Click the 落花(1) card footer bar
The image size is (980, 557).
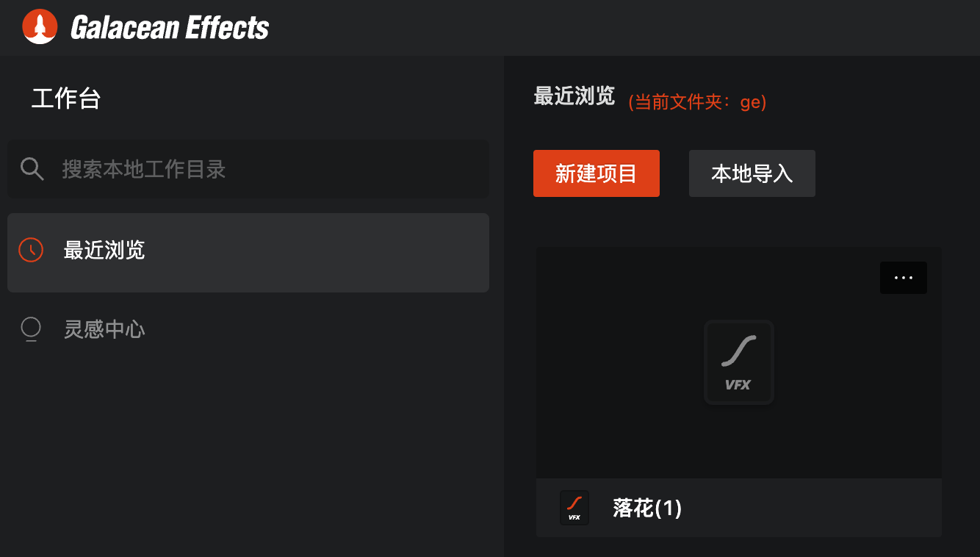(x=739, y=508)
